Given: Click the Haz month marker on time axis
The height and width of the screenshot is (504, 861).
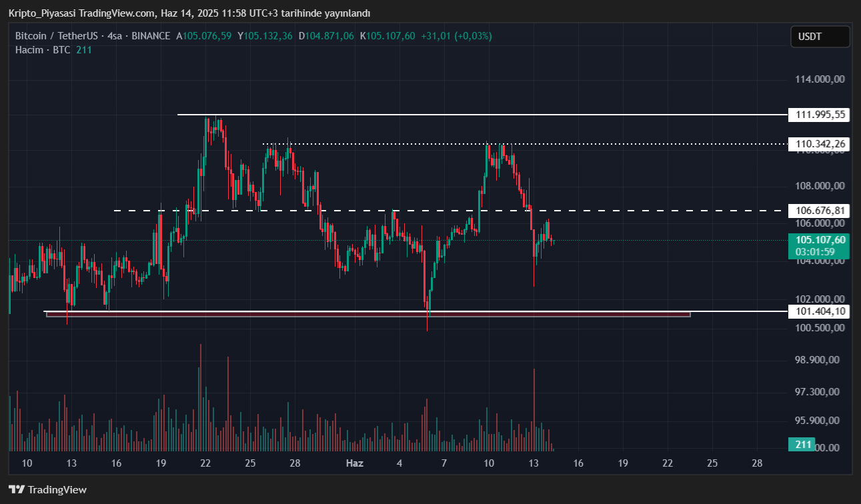Looking at the screenshot, I should pos(354,463).
